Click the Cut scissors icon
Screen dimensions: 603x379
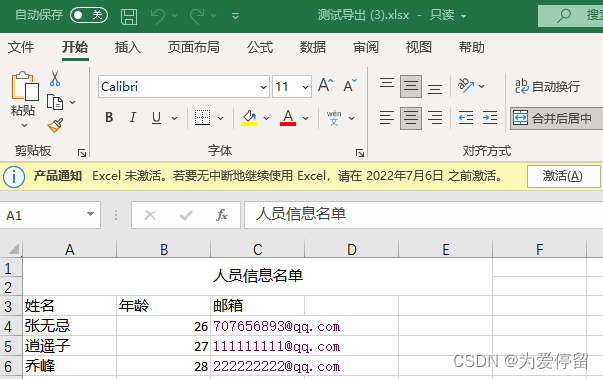click(x=55, y=78)
